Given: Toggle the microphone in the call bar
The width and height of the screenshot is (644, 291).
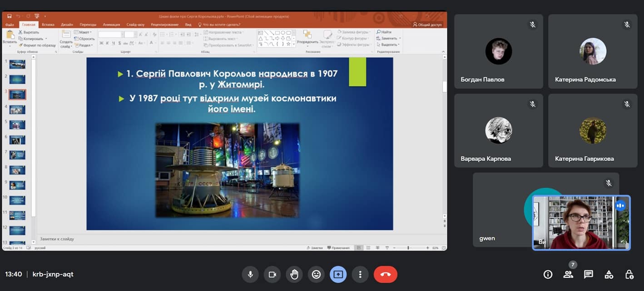Looking at the screenshot, I should pos(250,274).
